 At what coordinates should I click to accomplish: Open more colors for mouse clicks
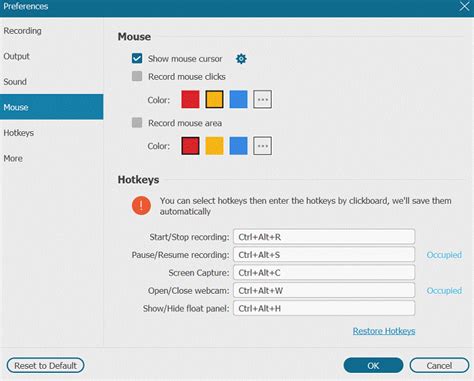(x=263, y=99)
